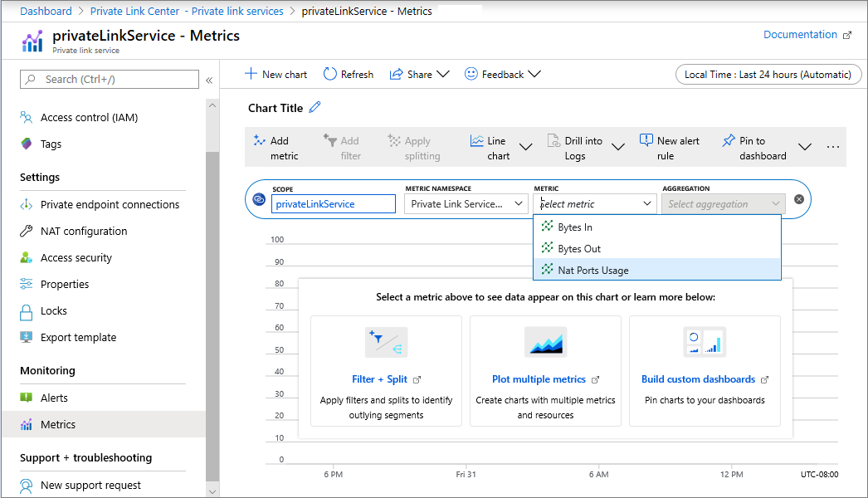Choose Bytes In metric option
Image resolution: width=868 pixels, height=498 pixels.
pos(574,227)
